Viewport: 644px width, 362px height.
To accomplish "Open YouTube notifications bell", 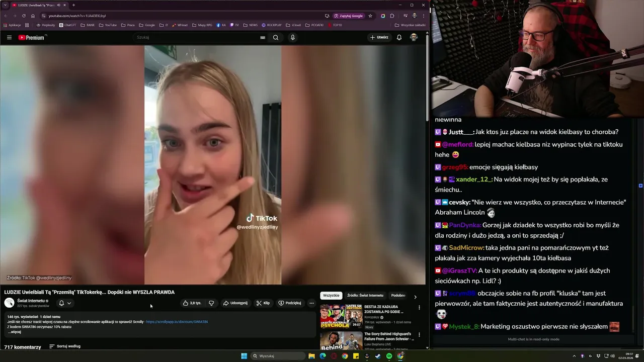I will tap(399, 37).
